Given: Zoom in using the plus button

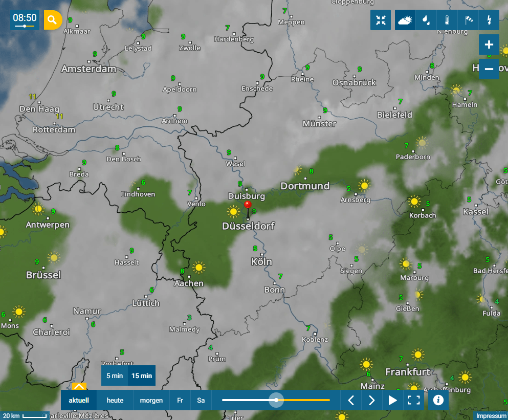Looking at the screenshot, I should pyautogui.click(x=489, y=45).
